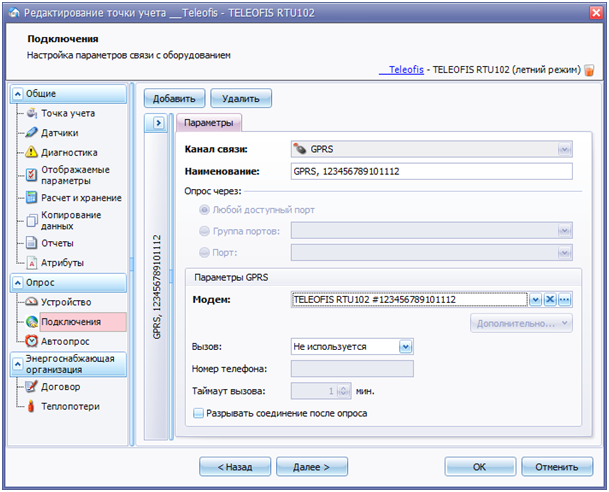Proceed with the Далее button
The width and height of the screenshot is (609, 492).
312,467
